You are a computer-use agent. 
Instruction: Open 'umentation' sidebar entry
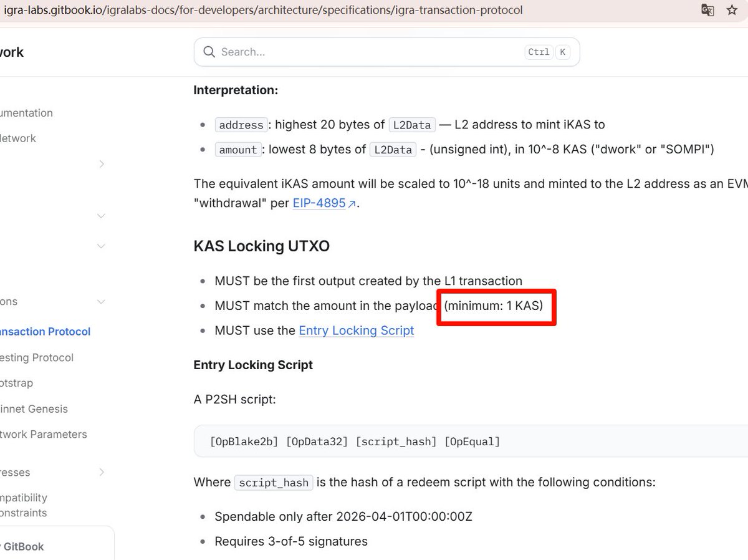pyautogui.click(x=26, y=113)
